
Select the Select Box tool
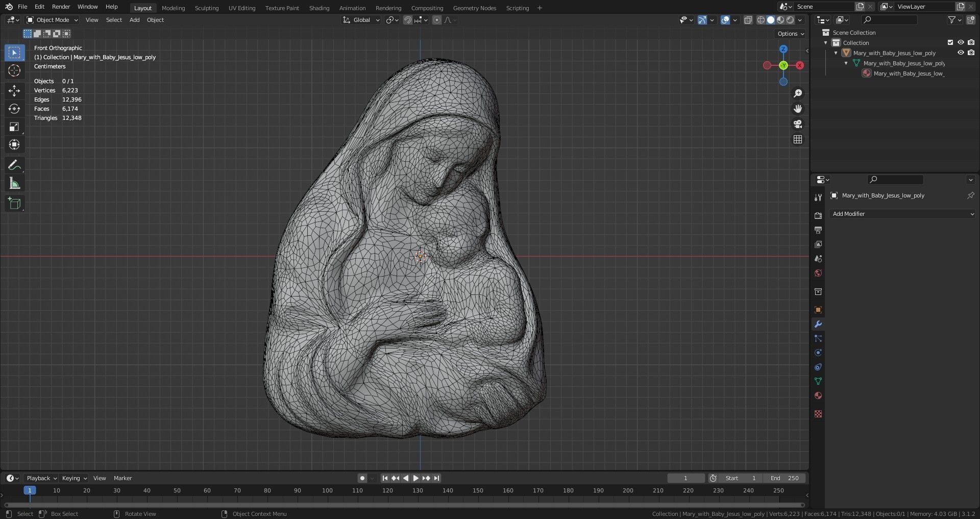(14, 53)
